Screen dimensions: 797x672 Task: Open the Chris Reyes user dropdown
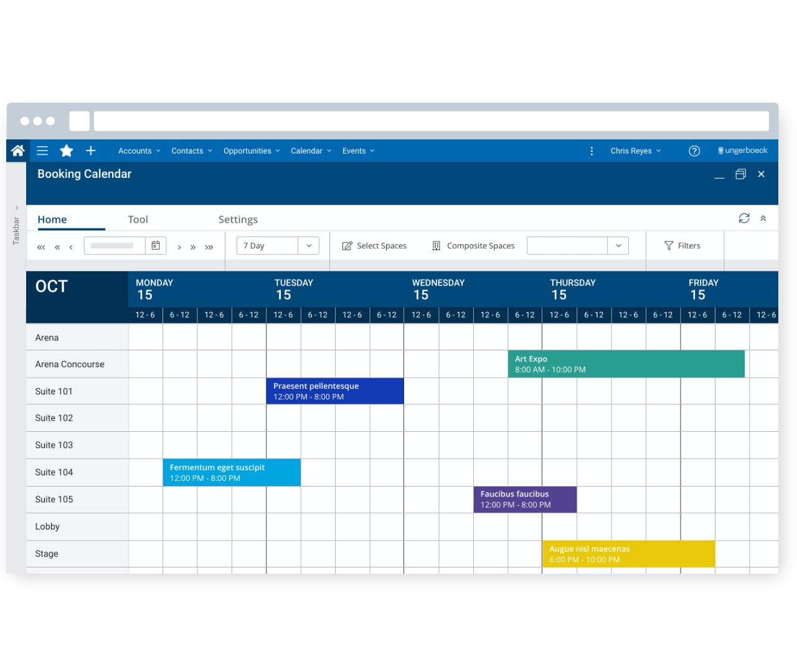(x=636, y=151)
